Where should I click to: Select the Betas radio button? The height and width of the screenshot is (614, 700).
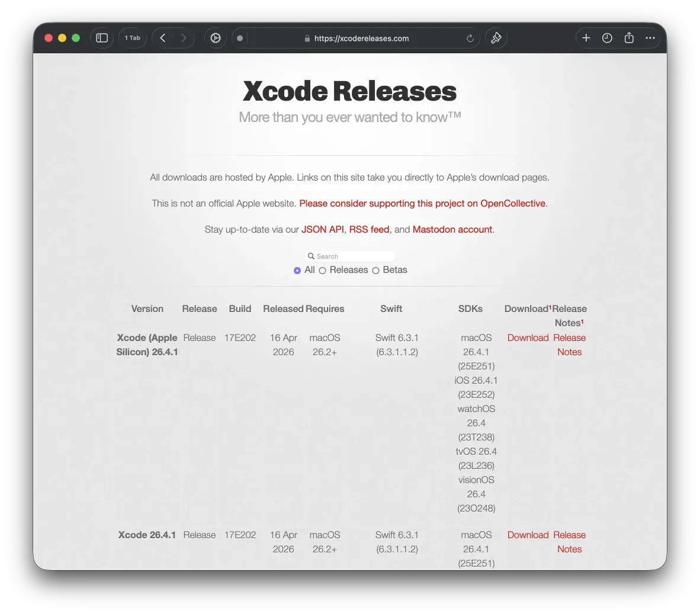pos(375,271)
